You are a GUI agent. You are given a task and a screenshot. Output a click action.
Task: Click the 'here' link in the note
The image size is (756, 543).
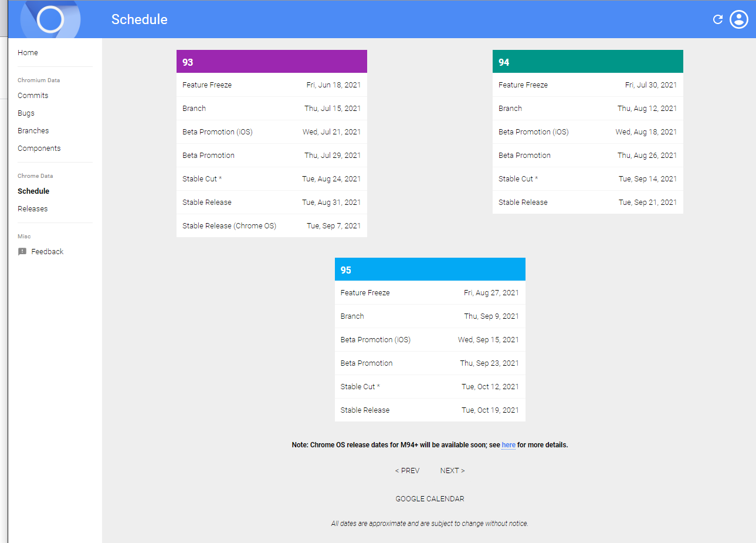(508, 445)
